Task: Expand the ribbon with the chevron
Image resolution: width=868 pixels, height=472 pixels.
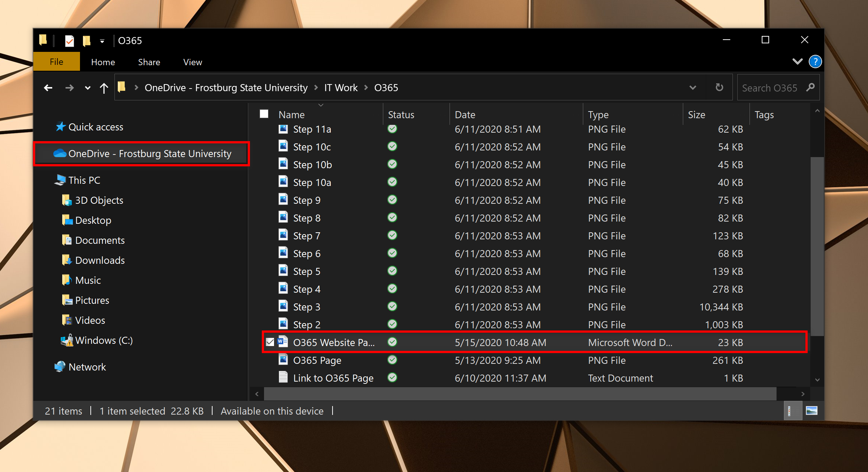Action: point(797,62)
